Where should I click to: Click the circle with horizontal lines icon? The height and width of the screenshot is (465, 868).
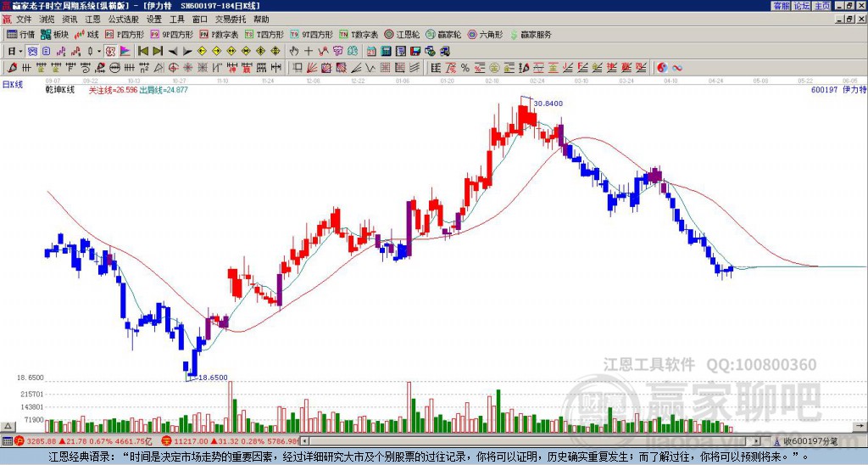pyautogui.click(x=114, y=68)
